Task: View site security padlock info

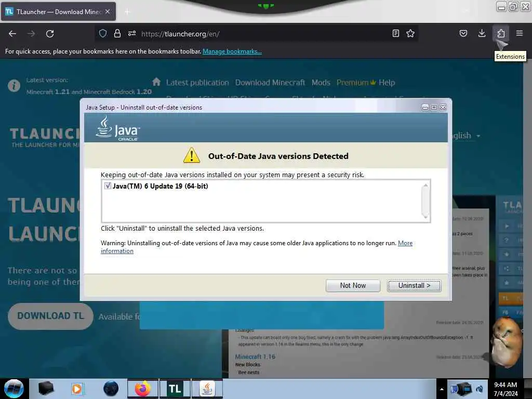Action: point(117,33)
